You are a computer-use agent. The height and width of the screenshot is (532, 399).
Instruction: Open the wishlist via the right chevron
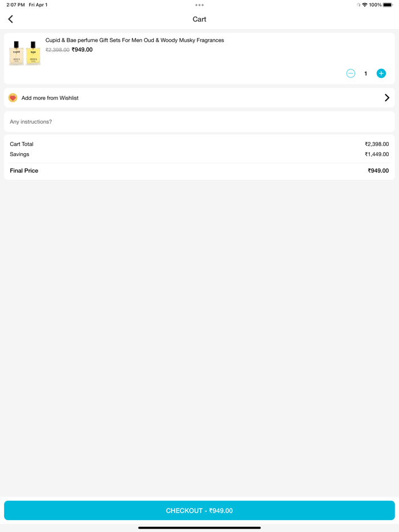pyautogui.click(x=387, y=98)
